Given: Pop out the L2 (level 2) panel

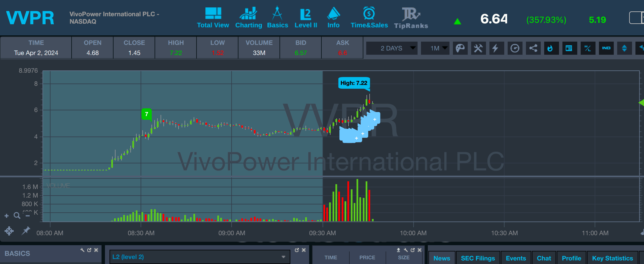Looking at the screenshot, I should point(297,250).
